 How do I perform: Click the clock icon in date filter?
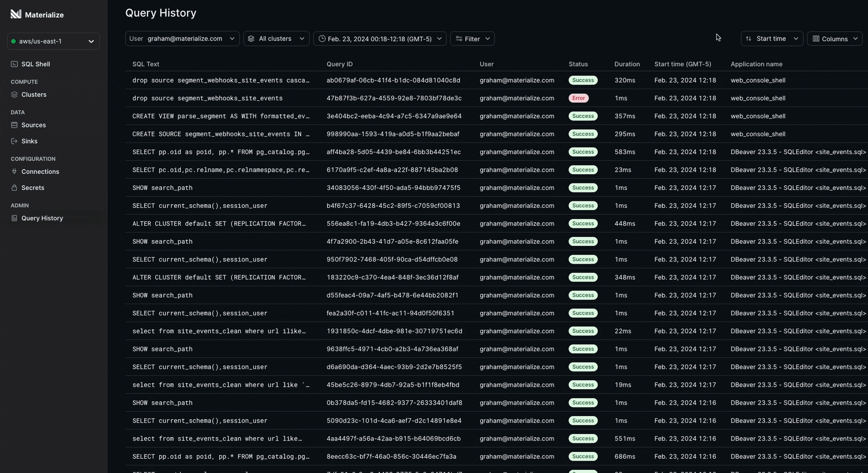point(322,39)
